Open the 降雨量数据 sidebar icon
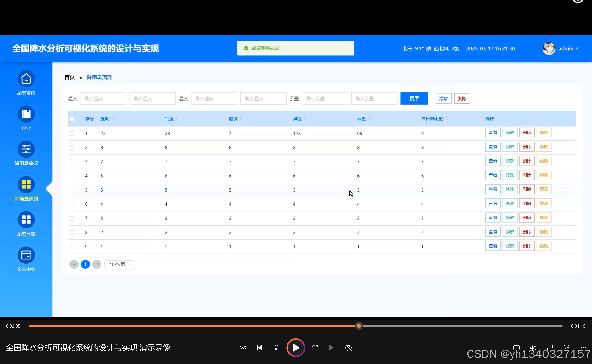Image resolution: width=592 pixels, height=364 pixels. pos(26,149)
